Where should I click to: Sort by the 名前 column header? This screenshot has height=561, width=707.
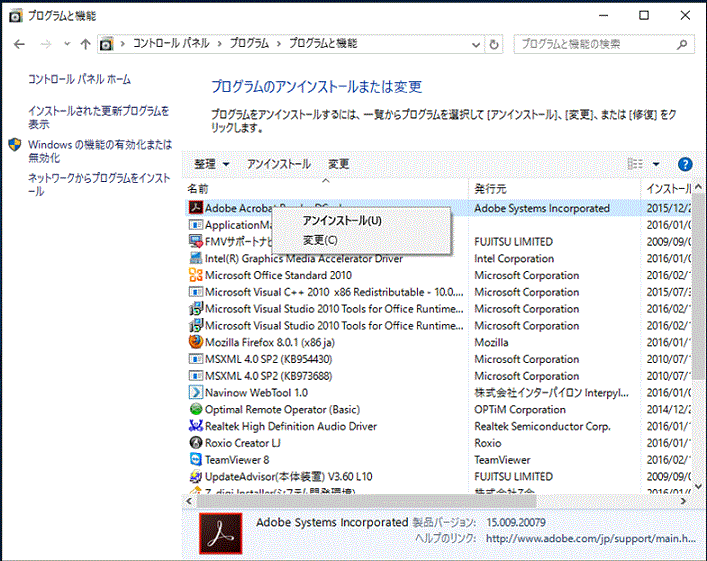click(326, 189)
